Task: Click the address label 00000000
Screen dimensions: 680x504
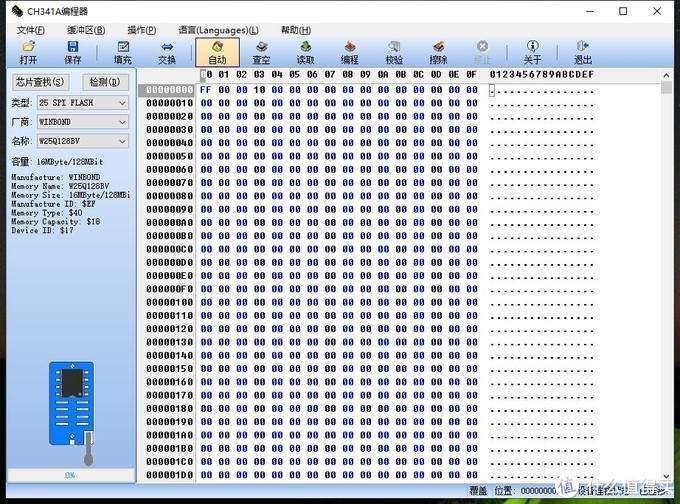Action: [169, 90]
